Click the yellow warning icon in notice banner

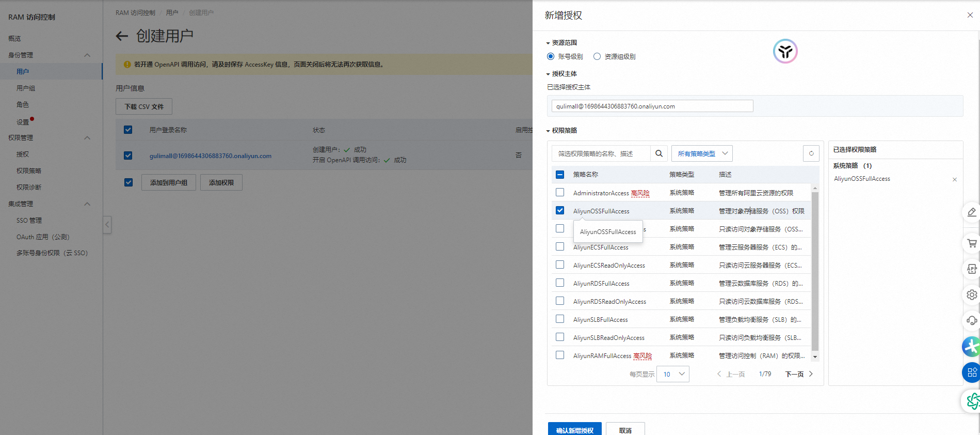click(x=127, y=65)
